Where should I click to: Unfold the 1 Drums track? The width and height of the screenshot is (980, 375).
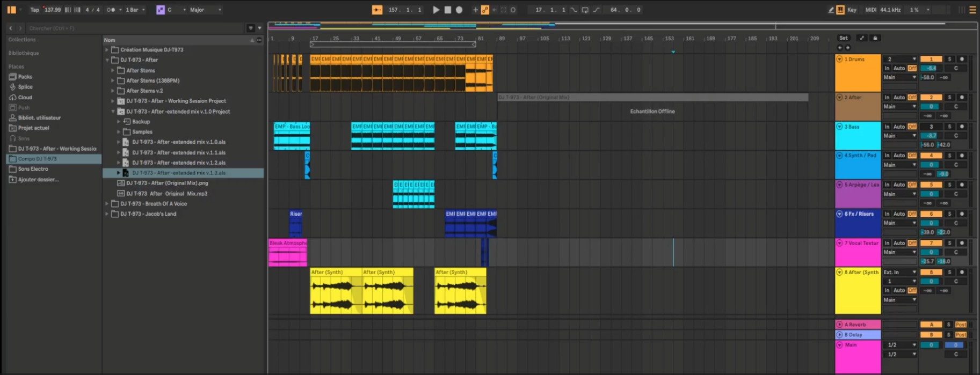839,59
